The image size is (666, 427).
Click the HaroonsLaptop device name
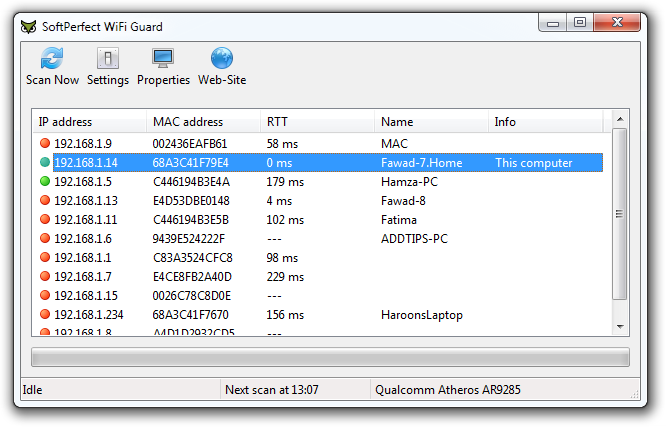point(422,315)
